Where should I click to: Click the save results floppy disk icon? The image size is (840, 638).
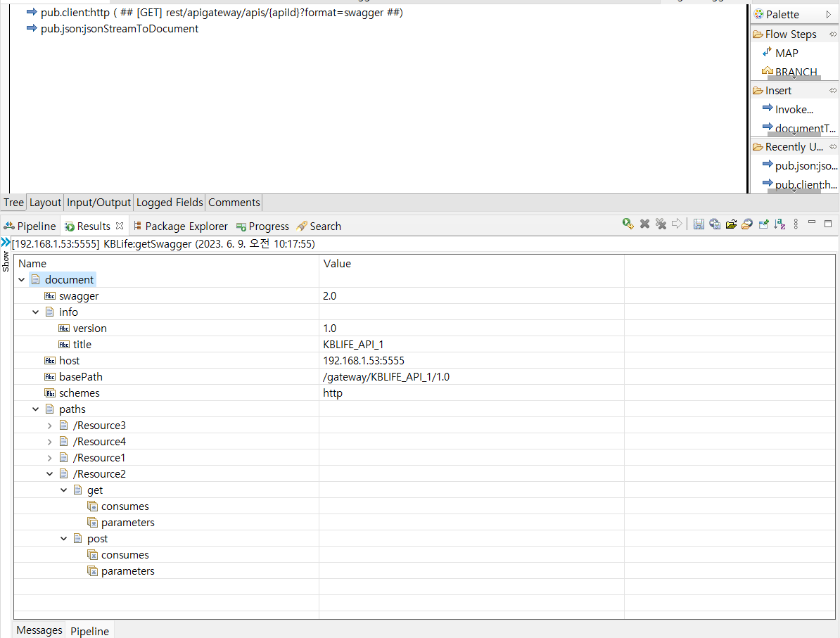699,224
